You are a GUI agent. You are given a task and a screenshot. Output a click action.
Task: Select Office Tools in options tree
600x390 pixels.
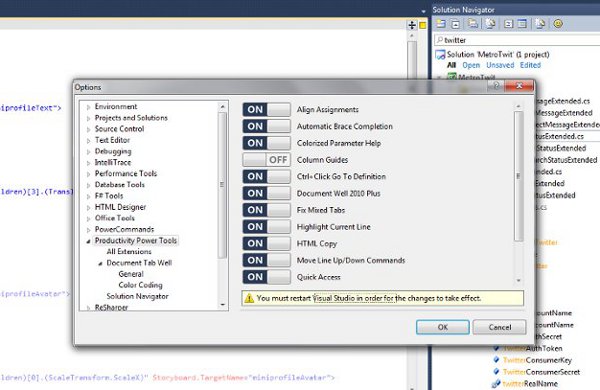pos(115,218)
